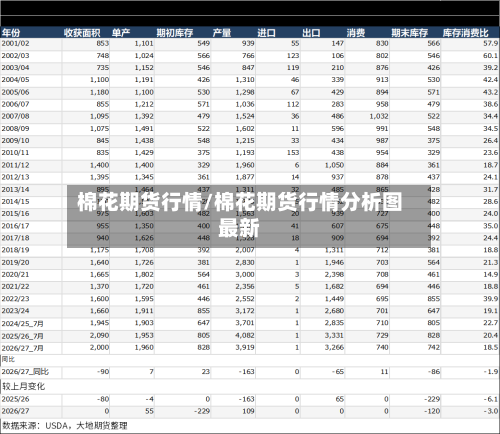The width and height of the screenshot is (500, 434).
Task: Select the 2002/03 year row label
Action: tap(15, 56)
